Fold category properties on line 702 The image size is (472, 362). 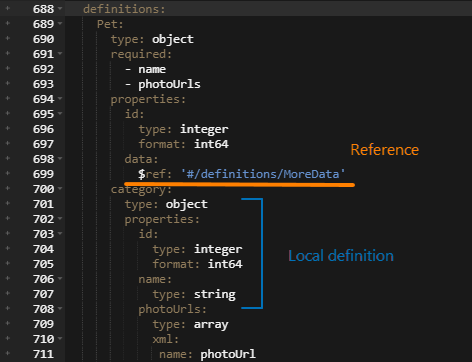tap(60, 218)
